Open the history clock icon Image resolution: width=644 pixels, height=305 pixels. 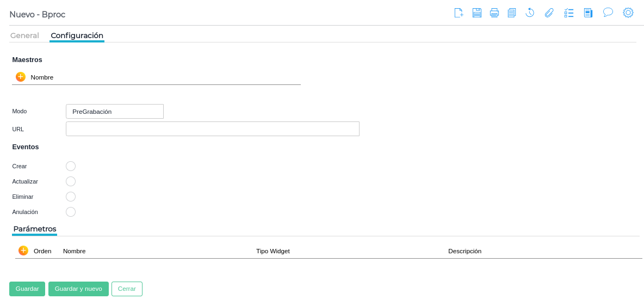click(530, 13)
